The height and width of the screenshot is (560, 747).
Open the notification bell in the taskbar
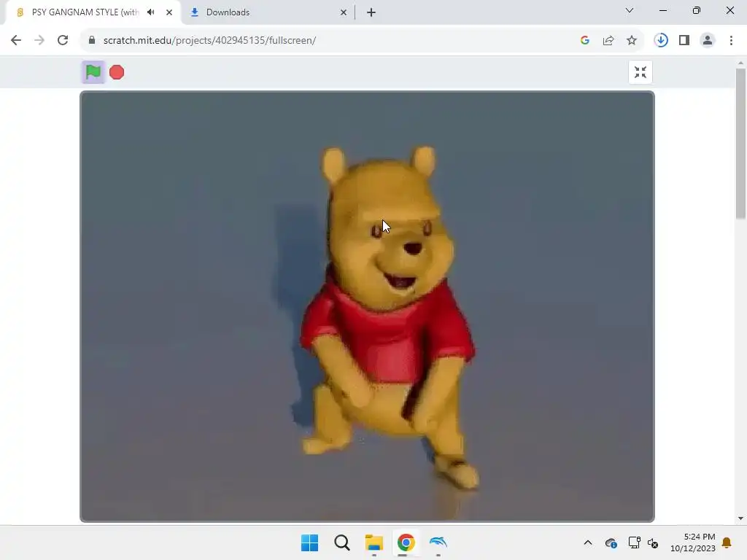(x=727, y=542)
